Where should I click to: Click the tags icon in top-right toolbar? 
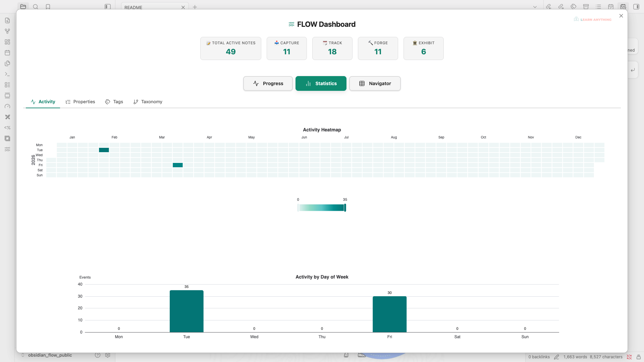[x=574, y=7]
